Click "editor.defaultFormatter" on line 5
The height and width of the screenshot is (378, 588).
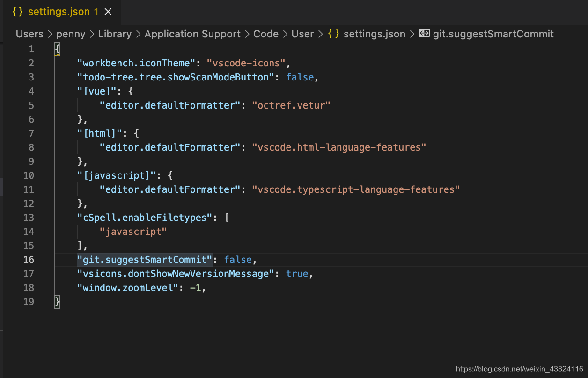tap(170, 105)
